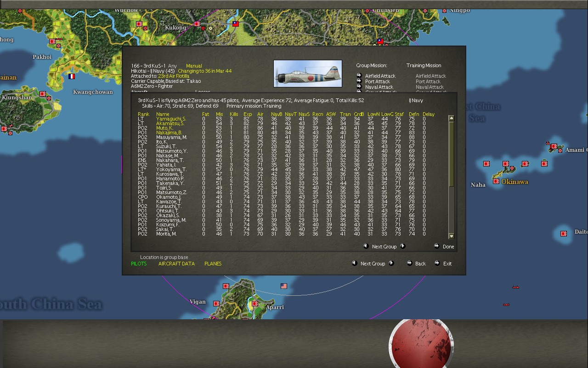Open the AIRCRAFT DATA tab
The image size is (588, 368).
176,264
